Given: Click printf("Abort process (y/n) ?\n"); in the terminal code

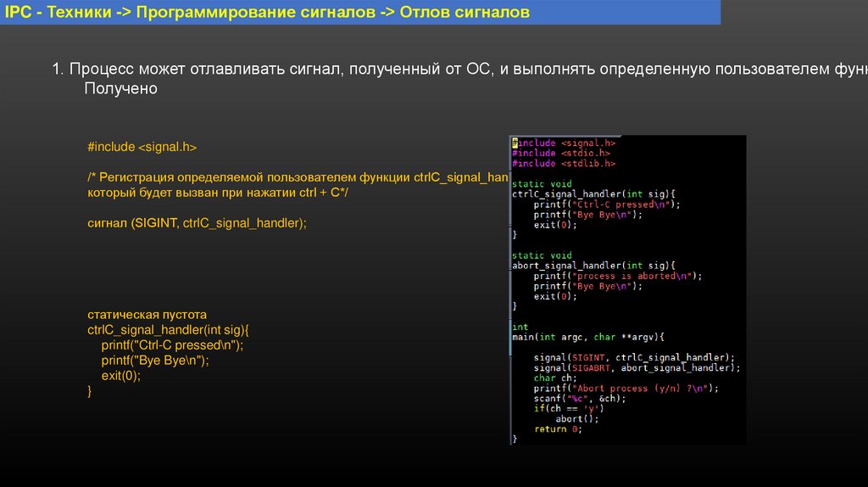Looking at the screenshot, I should (626, 389).
